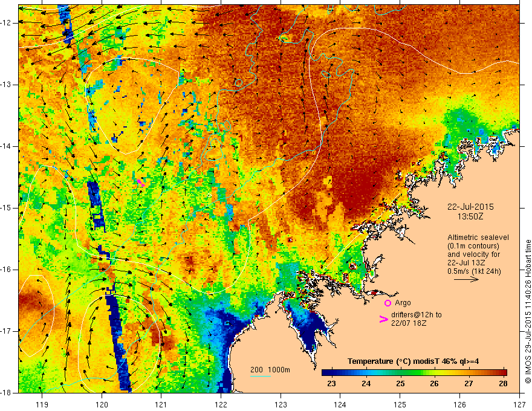532x411 pixels.
Task: Click the cyan 200 1000m isobath legend line
Action: click(261, 376)
